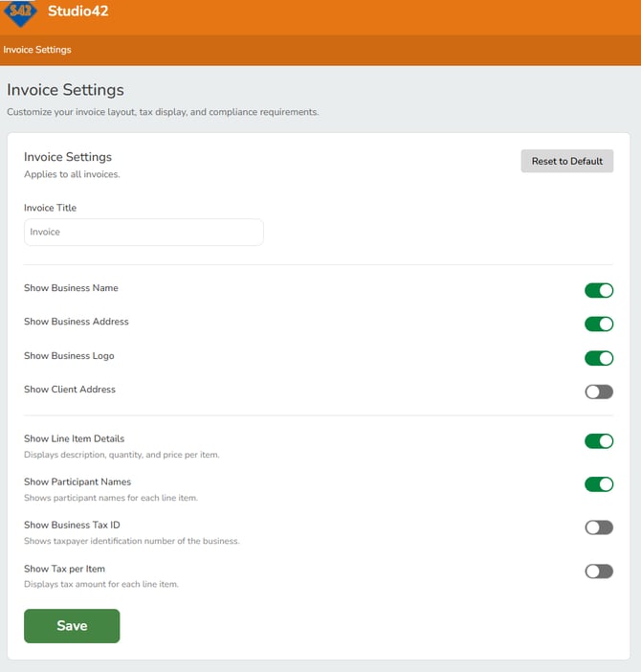Click the large Invoice Settings page heading
The width and height of the screenshot is (641, 672).
(65, 90)
